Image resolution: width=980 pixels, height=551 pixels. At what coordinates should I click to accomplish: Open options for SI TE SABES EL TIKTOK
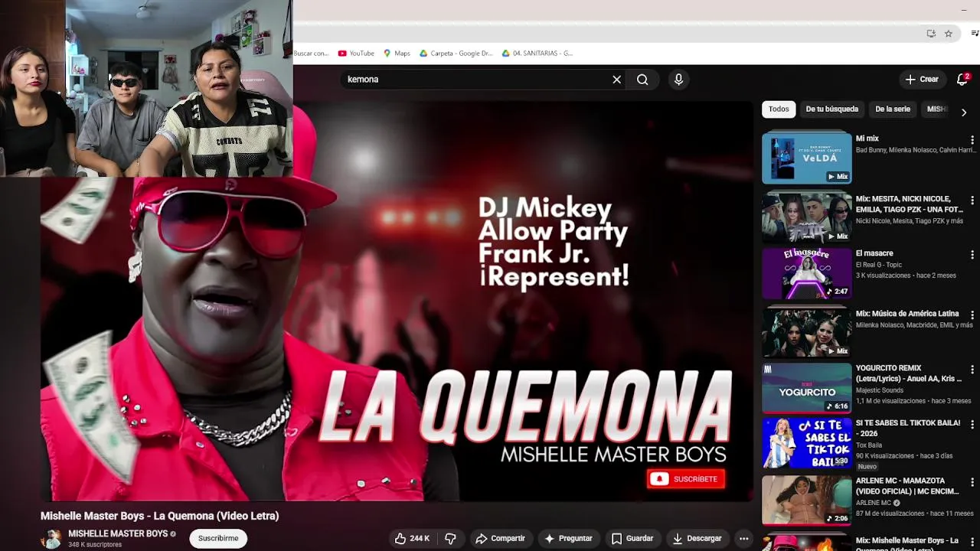click(972, 425)
